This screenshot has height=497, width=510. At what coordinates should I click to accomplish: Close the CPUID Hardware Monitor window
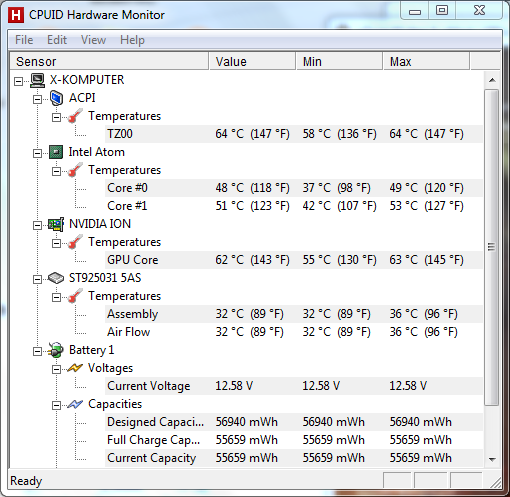[x=479, y=11]
